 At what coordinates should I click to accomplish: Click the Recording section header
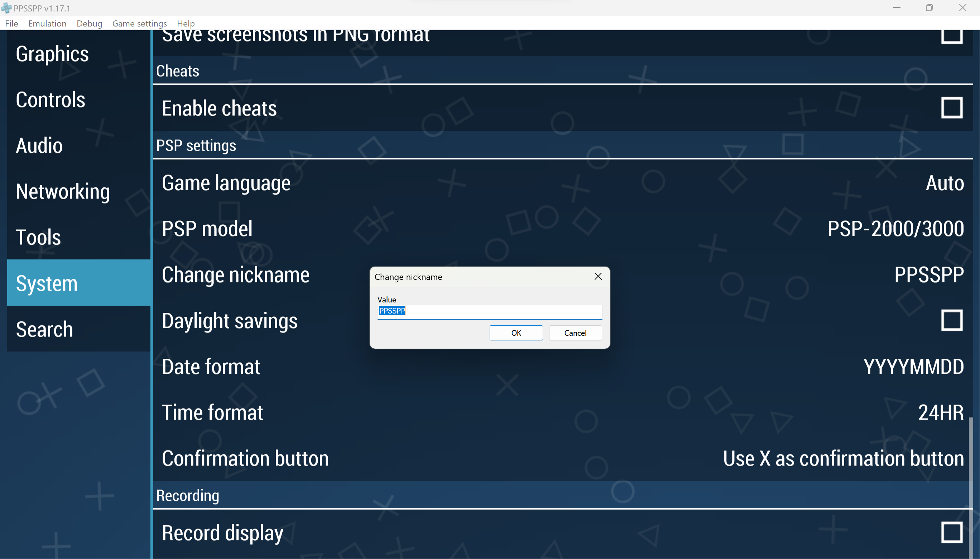point(188,496)
